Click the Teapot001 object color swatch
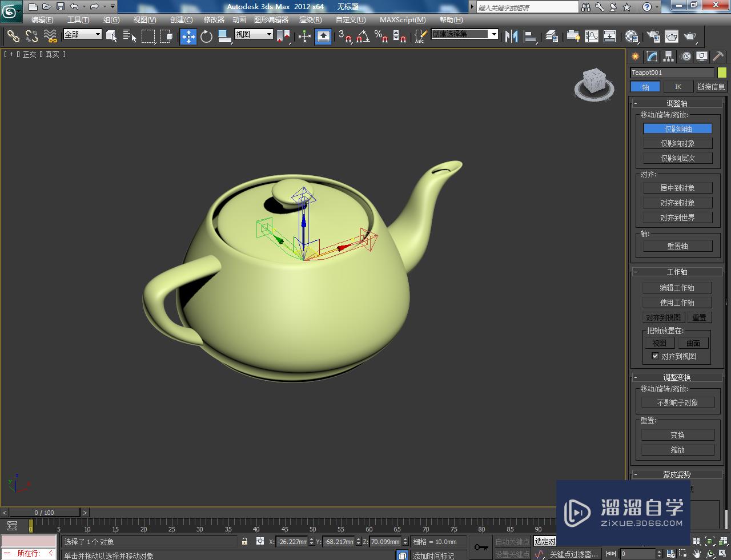Screen dimensions: 731x560 point(722,72)
